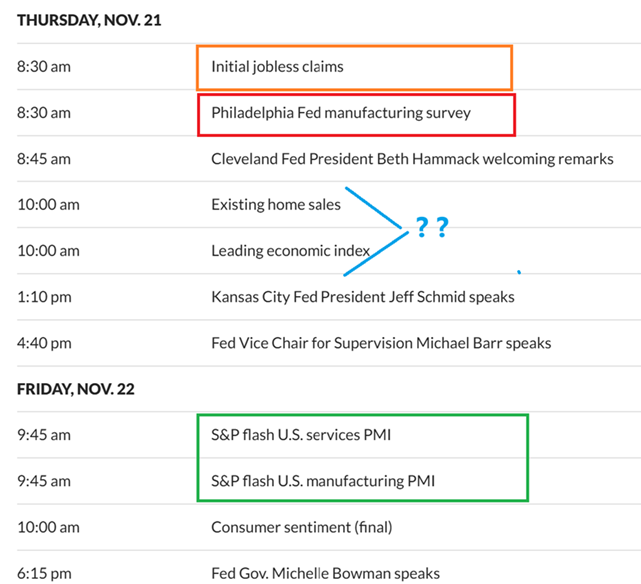This screenshot has width=641, height=584.
Task: Select the 8:45 am time label
Action: click(44, 159)
